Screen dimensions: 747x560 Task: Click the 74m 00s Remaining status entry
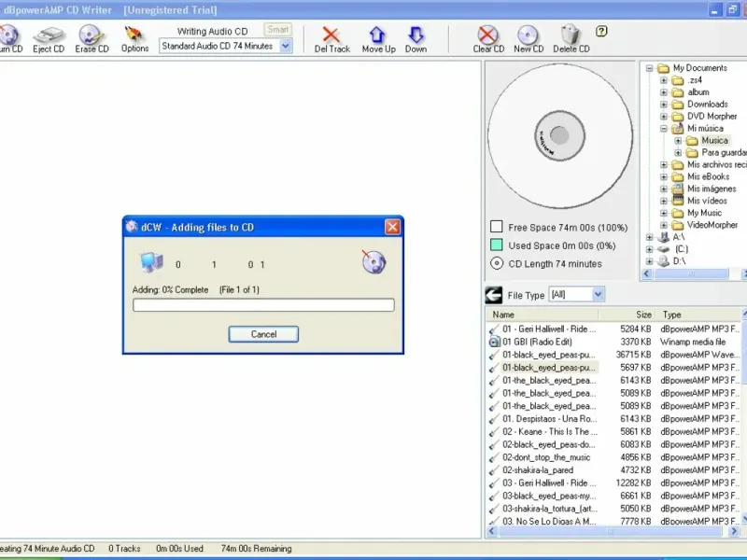(x=256, y=549)
